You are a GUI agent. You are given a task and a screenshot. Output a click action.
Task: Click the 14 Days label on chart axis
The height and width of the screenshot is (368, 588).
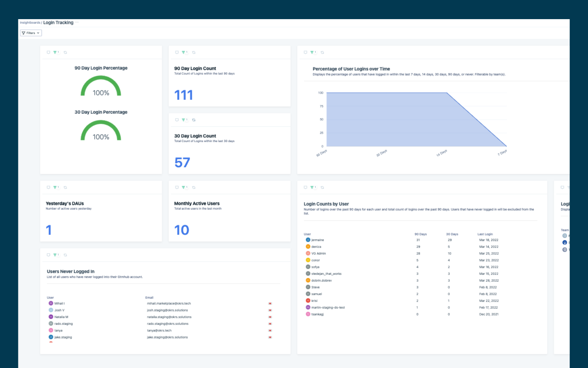pos(442,153)
